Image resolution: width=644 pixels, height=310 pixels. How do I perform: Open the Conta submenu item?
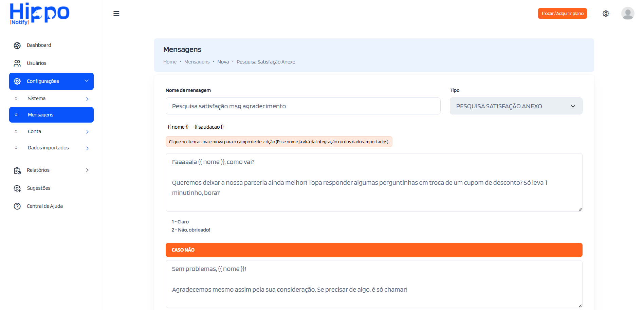35,131
